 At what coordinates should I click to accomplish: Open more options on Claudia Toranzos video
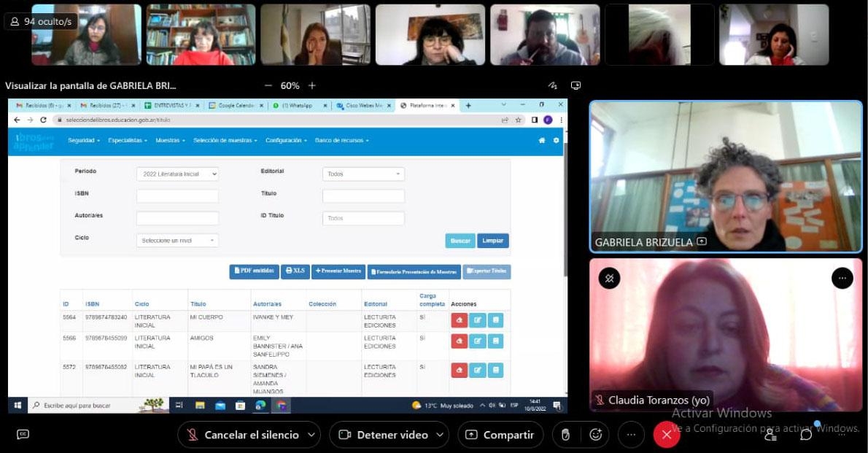[x=842, y=278]
